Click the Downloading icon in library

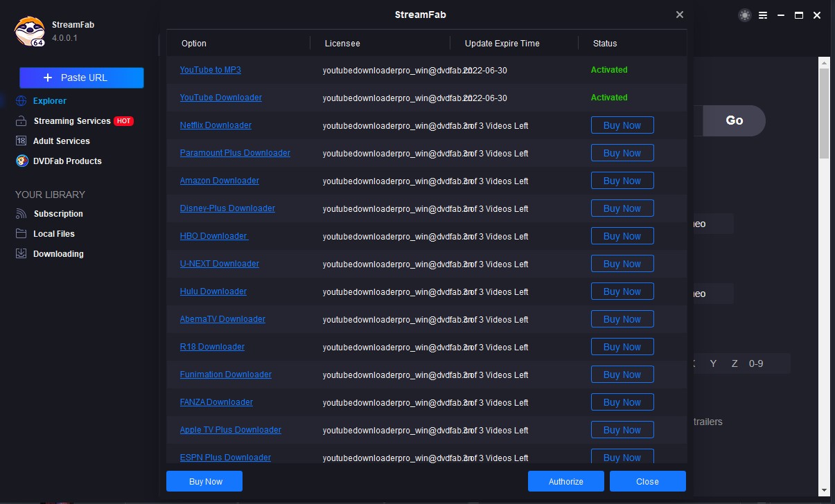tap(21, 254)
